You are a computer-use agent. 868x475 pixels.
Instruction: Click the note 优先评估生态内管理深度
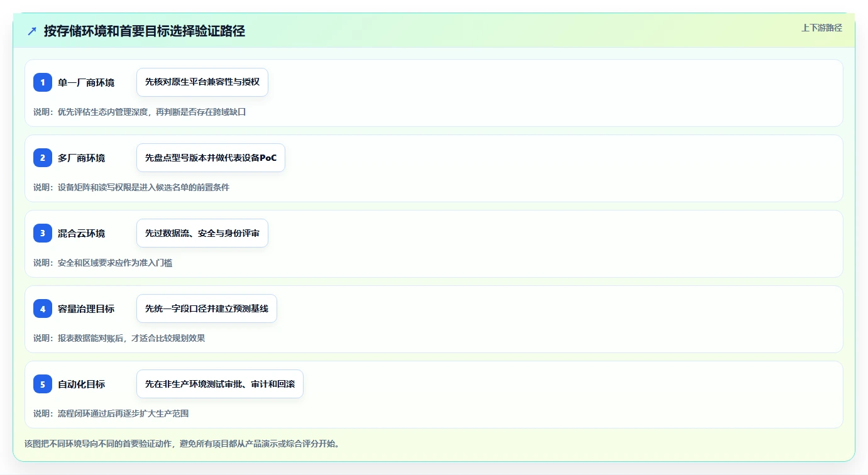102,112
